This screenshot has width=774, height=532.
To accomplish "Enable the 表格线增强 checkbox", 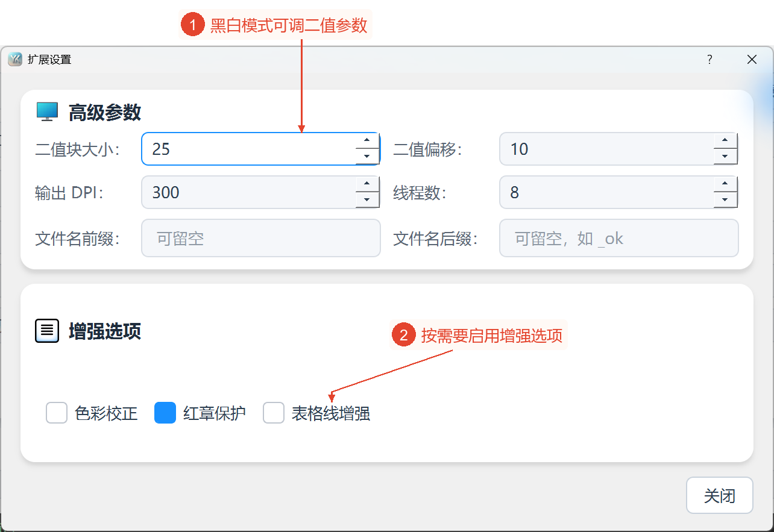I will pos(274,413).
